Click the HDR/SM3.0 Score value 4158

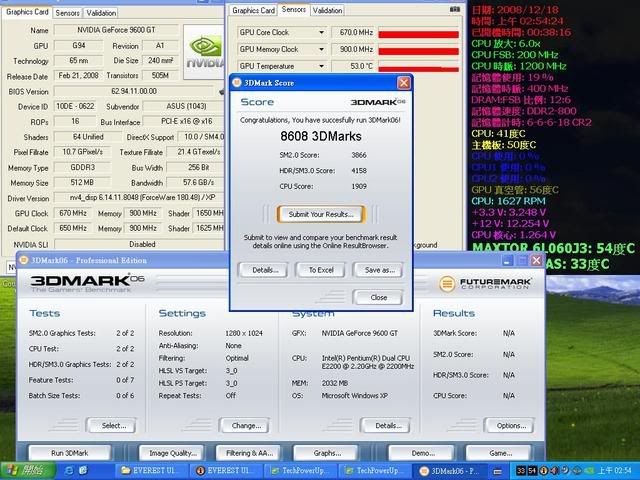[359, 171]
